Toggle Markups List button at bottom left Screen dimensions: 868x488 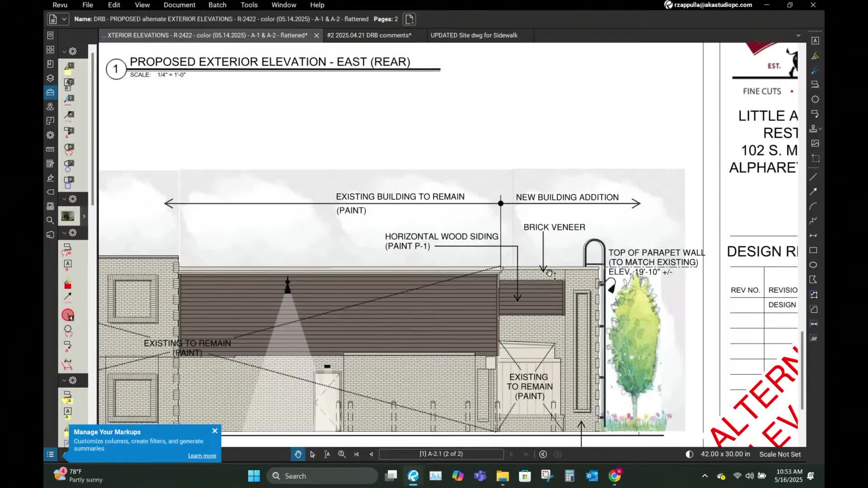50,455
